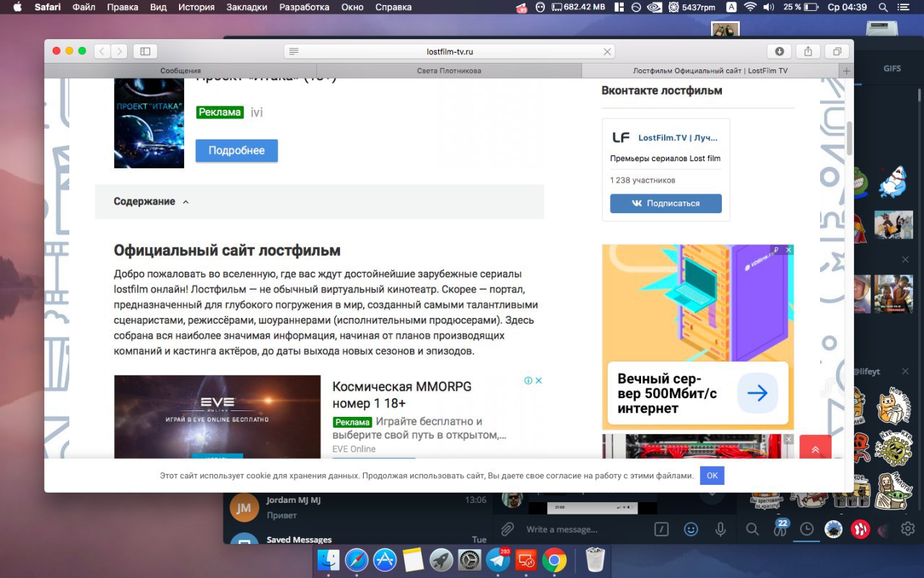924x578 pixels.
Task: Select the Лостфильм Официальный сайт tab
Action: tap(710, 71)
